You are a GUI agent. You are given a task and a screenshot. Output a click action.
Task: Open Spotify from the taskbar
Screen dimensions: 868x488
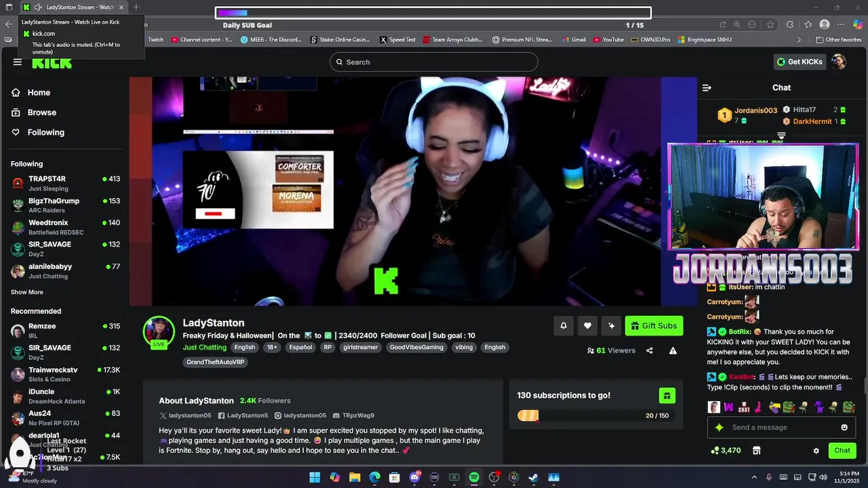coord(474,477)
